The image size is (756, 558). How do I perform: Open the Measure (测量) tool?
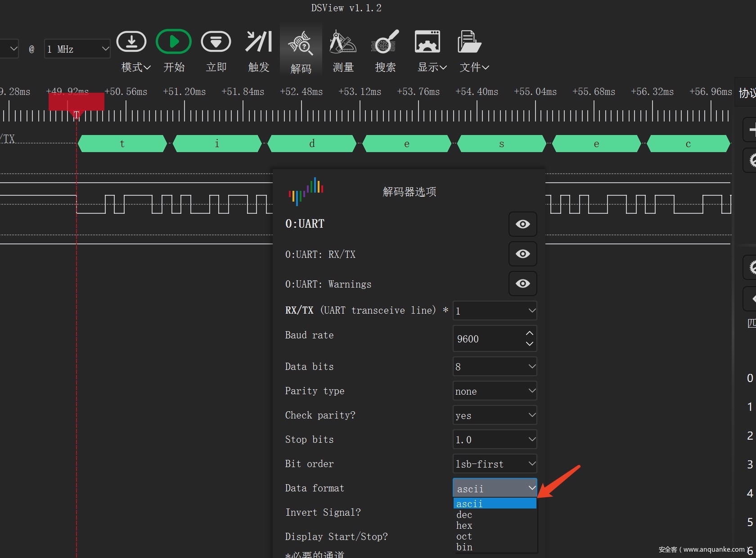[343, 42]
